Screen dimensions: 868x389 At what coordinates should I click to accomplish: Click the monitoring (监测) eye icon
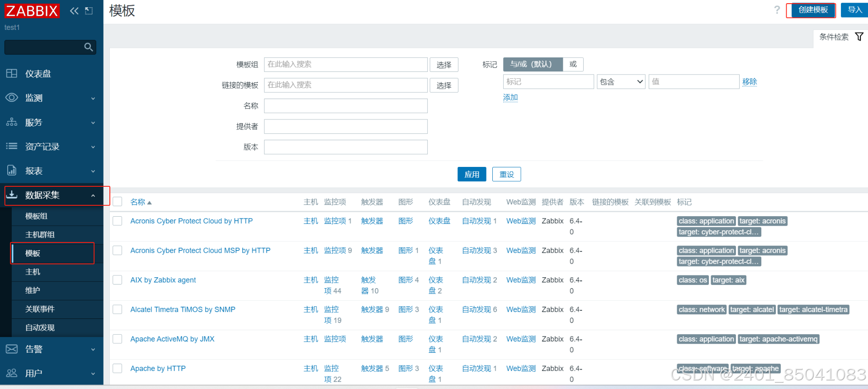(12, 98)
